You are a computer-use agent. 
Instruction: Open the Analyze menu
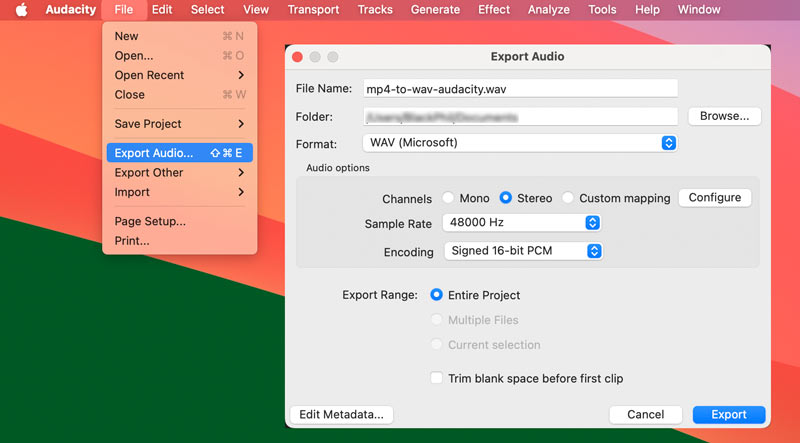548,10
